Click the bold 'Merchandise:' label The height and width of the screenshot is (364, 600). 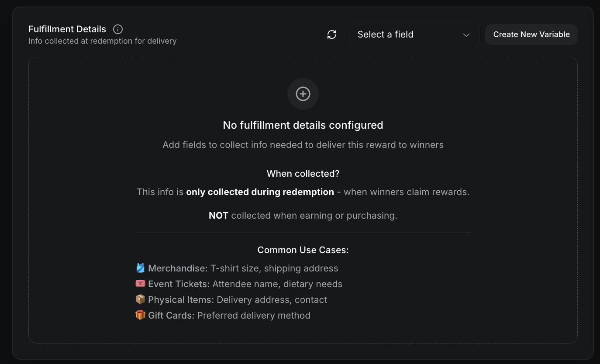(178, 268)
